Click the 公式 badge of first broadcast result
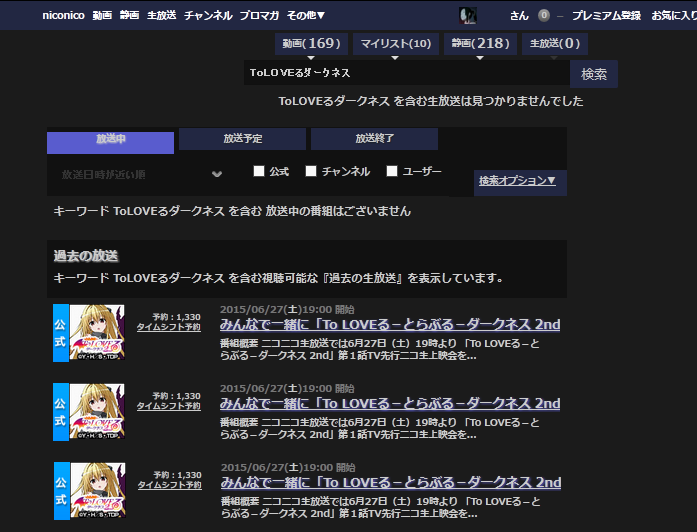The width and height of the screenshot is (697, 532). click(x=61, y=333)
